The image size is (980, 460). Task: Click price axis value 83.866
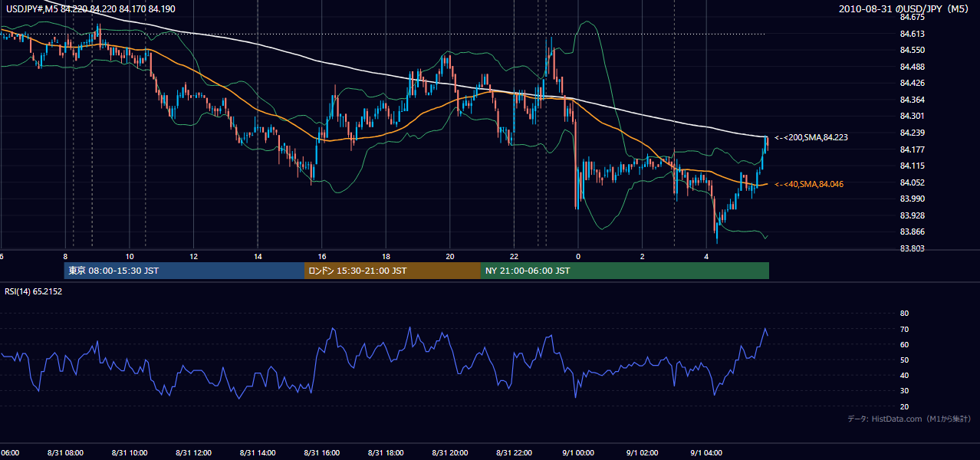coord(913,232)
